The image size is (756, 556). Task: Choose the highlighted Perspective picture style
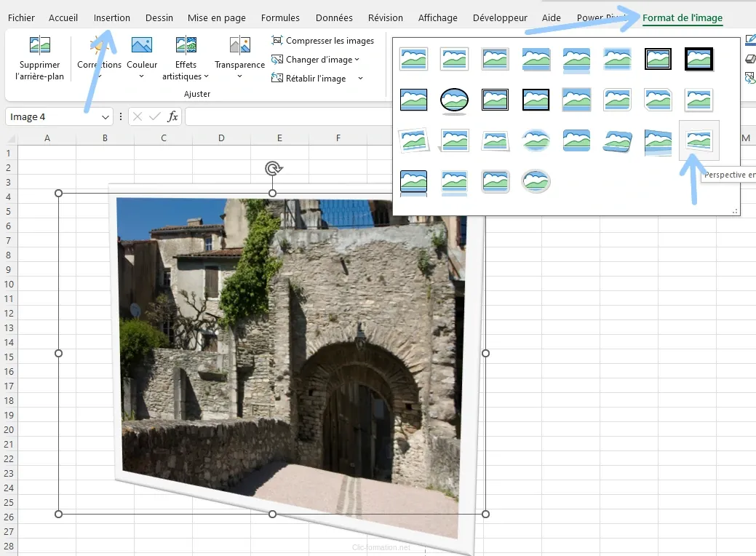coord(699,141)
